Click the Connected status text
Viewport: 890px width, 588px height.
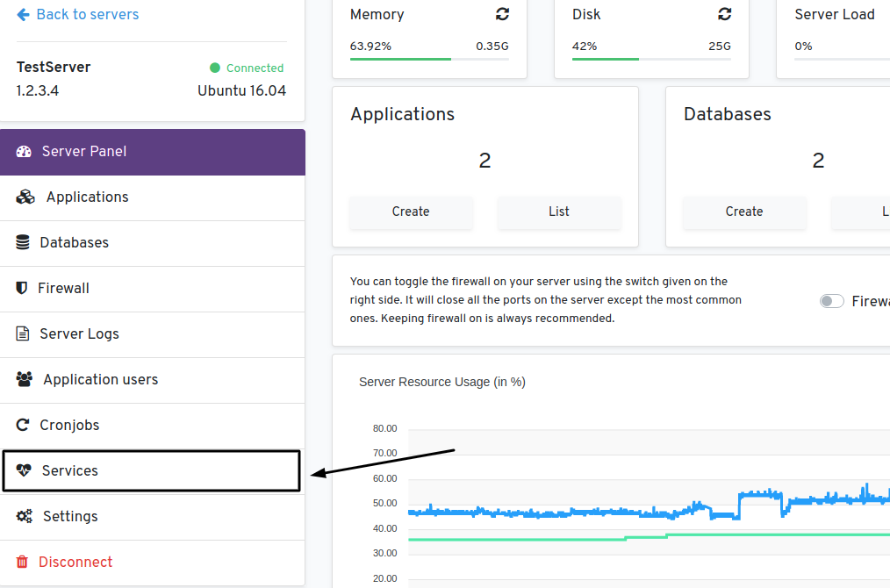click(255, 68)
